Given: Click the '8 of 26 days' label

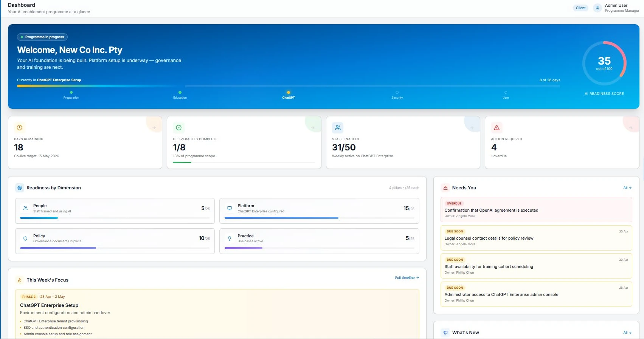Looking at the screenshot, I should pyautogui.click(x=550, y=80).
